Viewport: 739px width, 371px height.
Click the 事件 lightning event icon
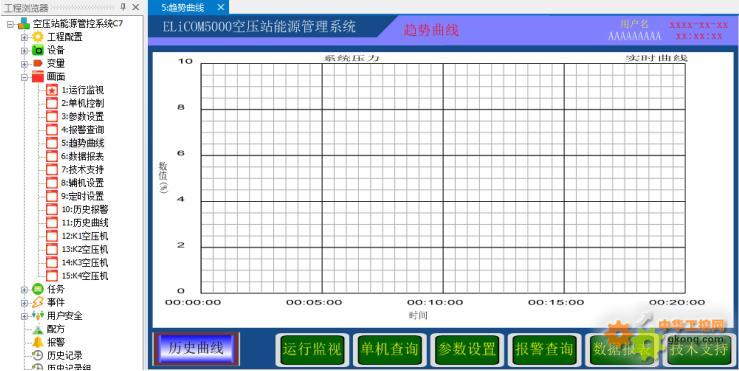coord(38,302)
